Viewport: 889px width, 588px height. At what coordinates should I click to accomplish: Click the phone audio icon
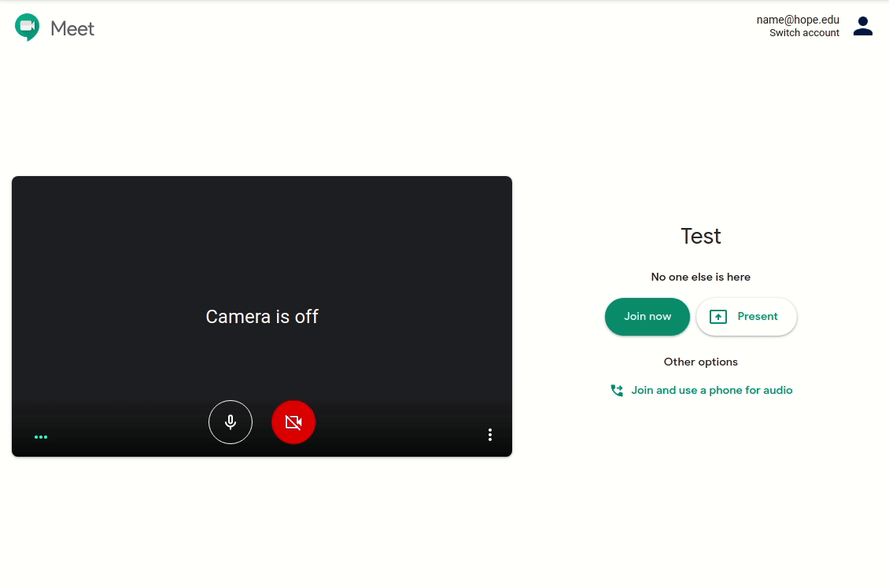tap(618, 390)
